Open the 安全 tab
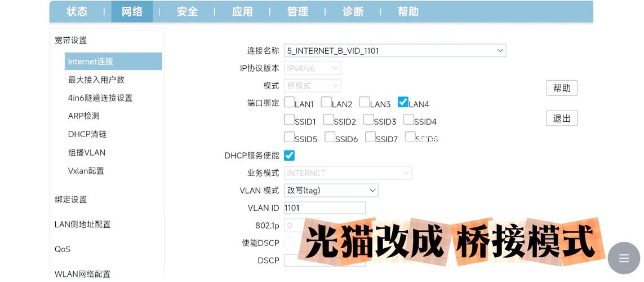The height and width of the screenshot is (282, 644). [187, 11]
